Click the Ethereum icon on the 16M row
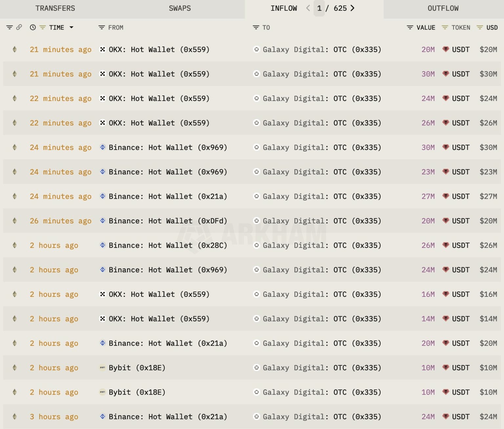The image size is (504, 429). (14, 294)
